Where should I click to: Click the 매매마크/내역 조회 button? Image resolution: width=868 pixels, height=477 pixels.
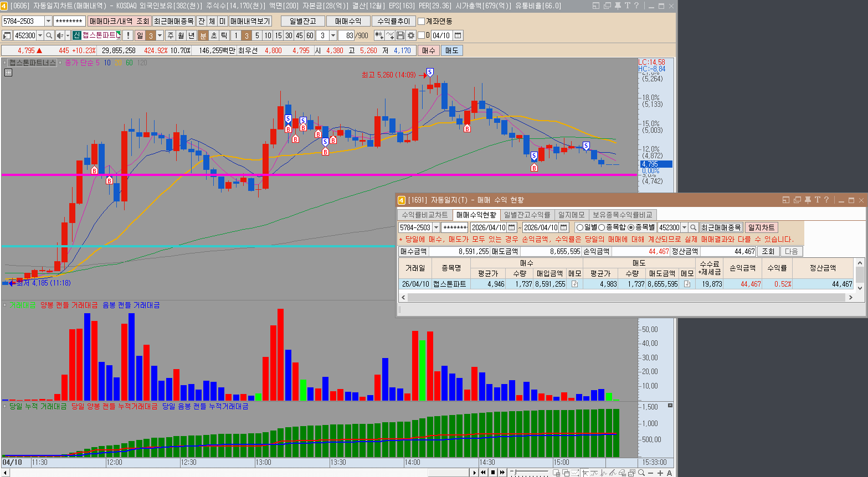coord(119,21)
